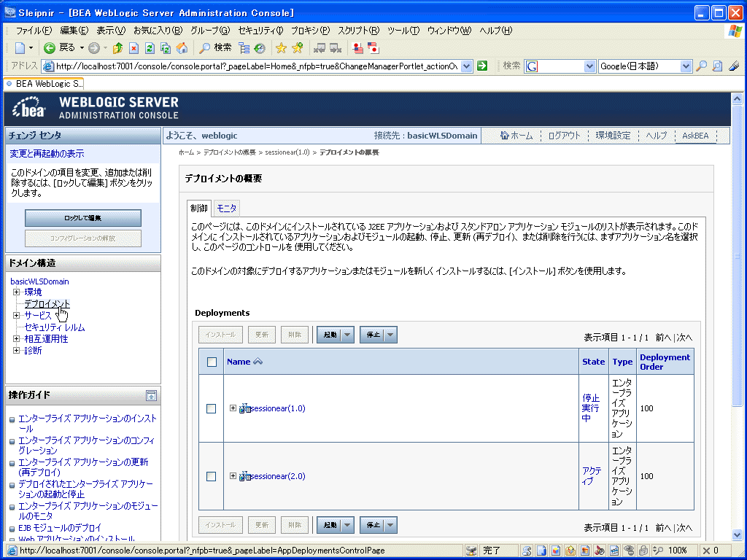Image resolution: width=747 pixels, height=560 pixels.
Task: Click the セキュリティ レルム tree item
Action: (55, 327)
